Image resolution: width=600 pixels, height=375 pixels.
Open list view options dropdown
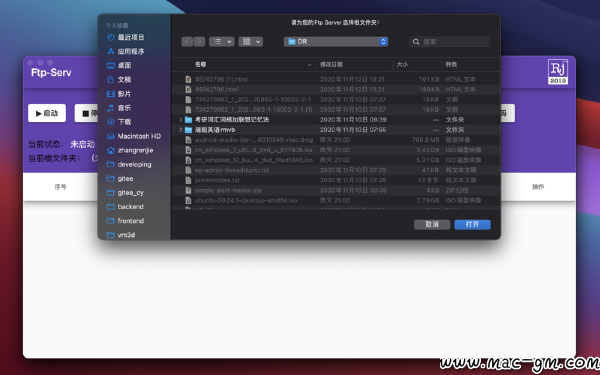pyautogui.click(x=222, y=41)
